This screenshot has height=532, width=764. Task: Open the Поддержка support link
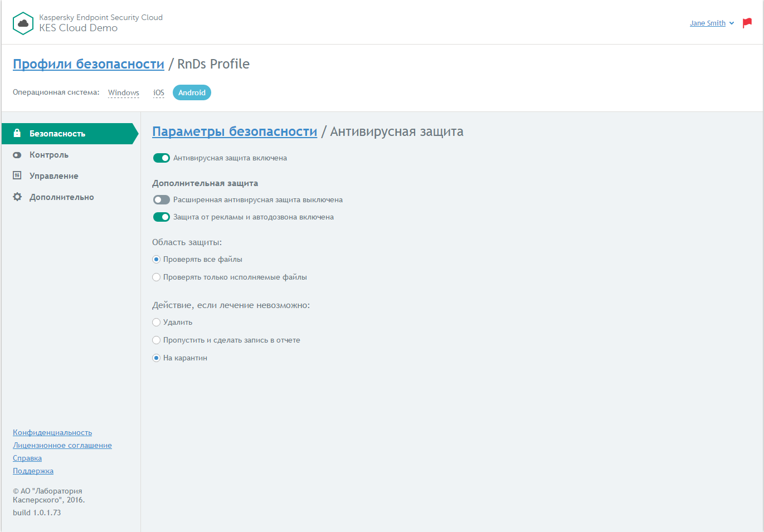33,471
